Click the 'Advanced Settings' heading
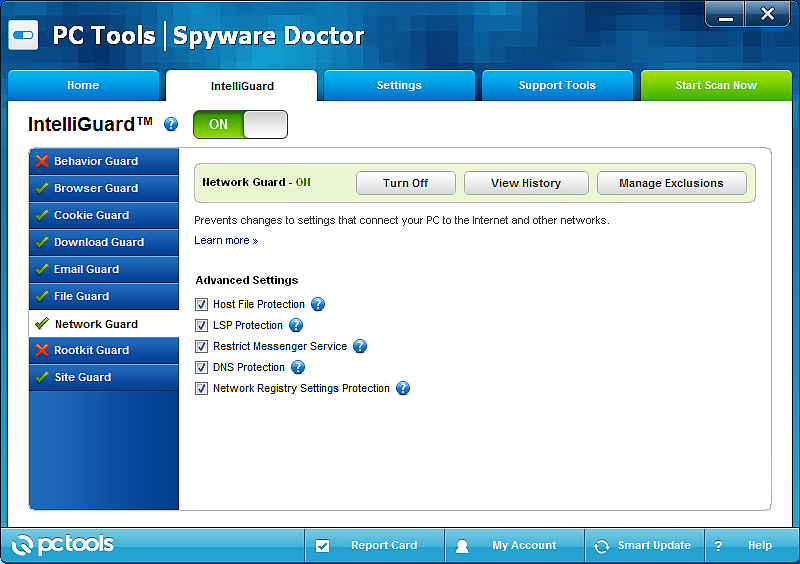 tap(247, 280)
